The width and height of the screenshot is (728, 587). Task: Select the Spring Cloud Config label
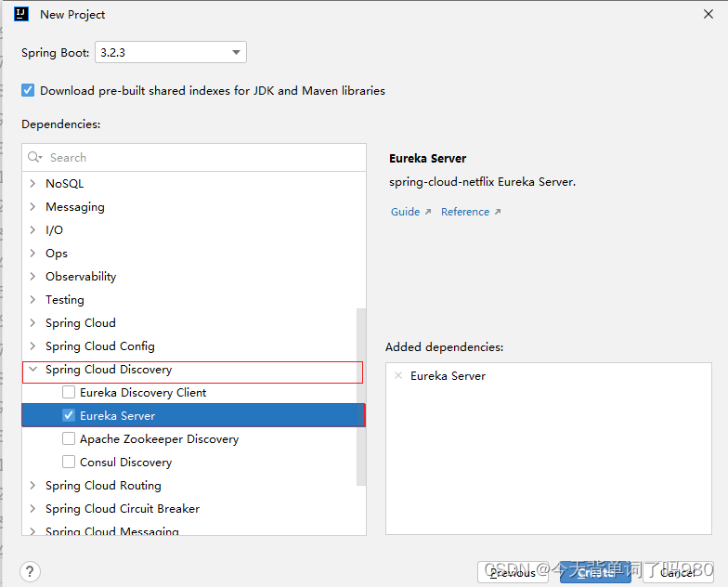click(100, 346)
